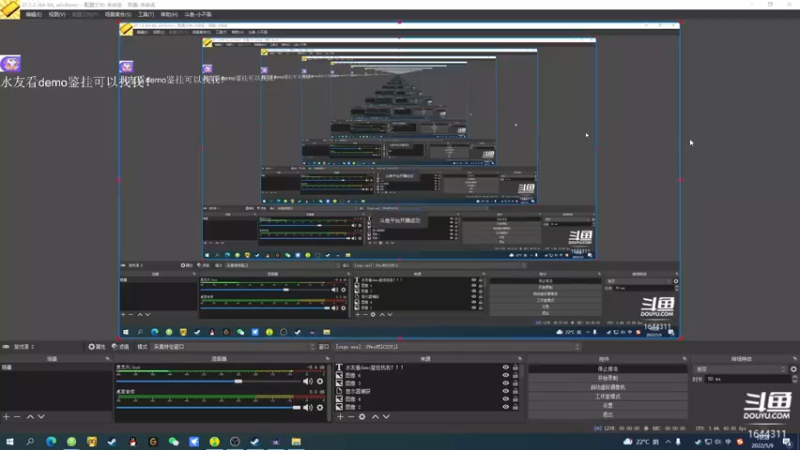Open Windows Start menu
The image size is (800, 450).
(x=10, y=442)
